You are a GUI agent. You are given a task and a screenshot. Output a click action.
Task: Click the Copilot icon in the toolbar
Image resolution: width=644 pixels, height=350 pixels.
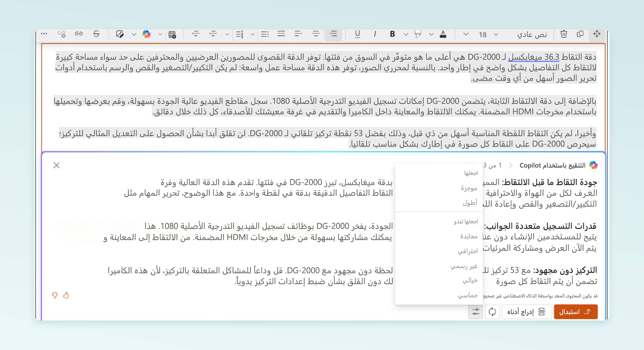tap(146, 34)
